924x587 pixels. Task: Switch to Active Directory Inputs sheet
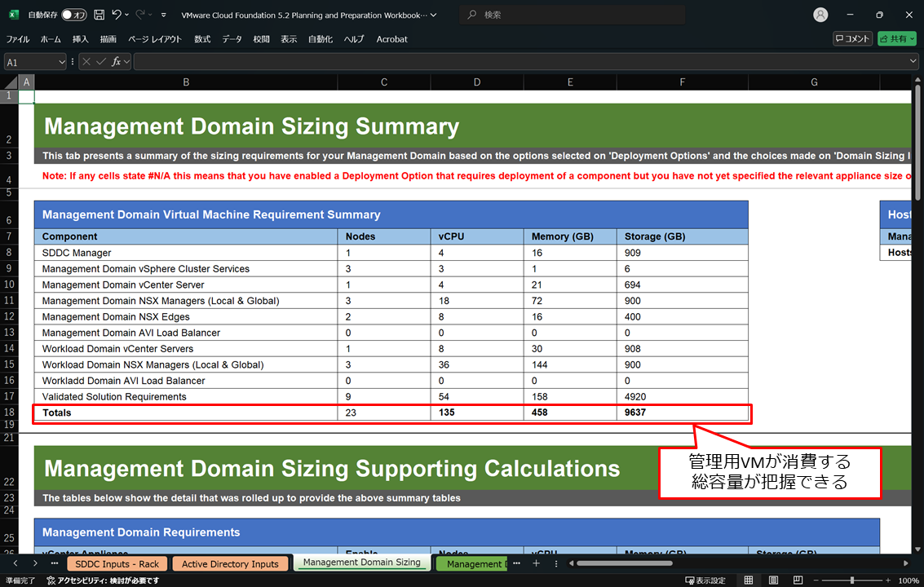230,564
